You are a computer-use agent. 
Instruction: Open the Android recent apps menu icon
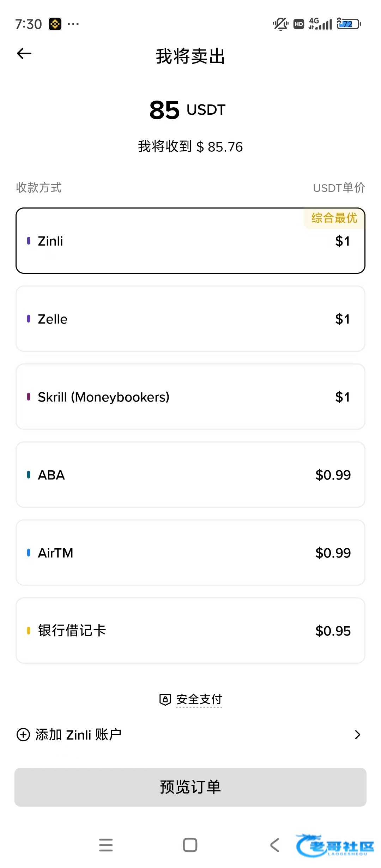pyautogui.click(x=106, y=845)
